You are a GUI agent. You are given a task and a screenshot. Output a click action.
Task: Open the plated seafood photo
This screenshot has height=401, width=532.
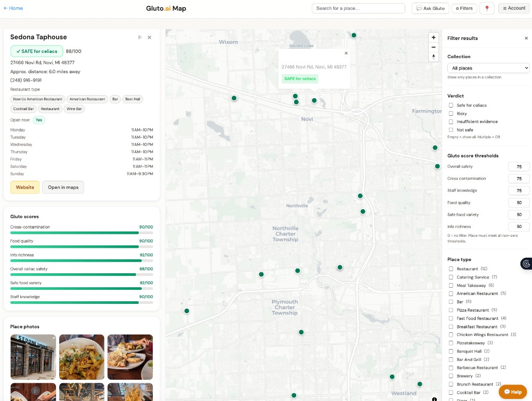[x=130, y=357]
